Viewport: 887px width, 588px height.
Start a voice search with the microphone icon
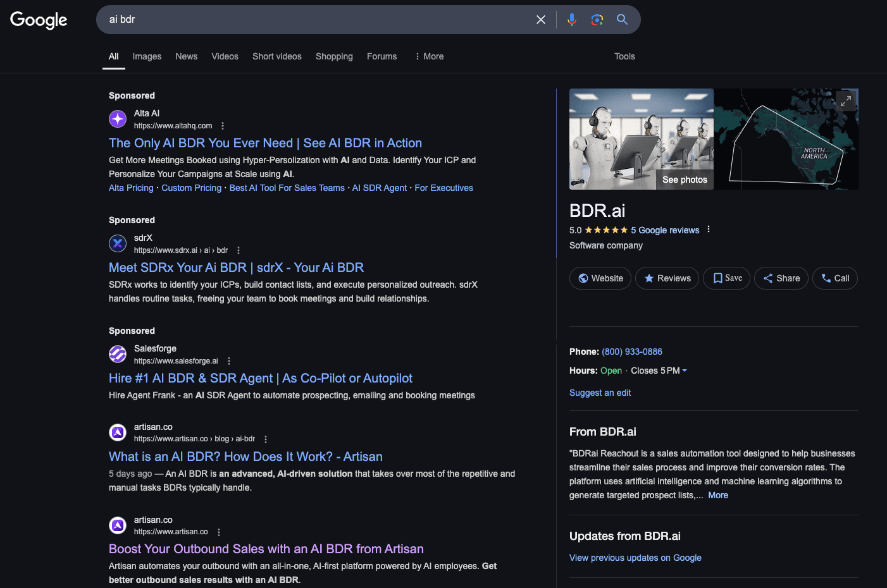point(571,20)
